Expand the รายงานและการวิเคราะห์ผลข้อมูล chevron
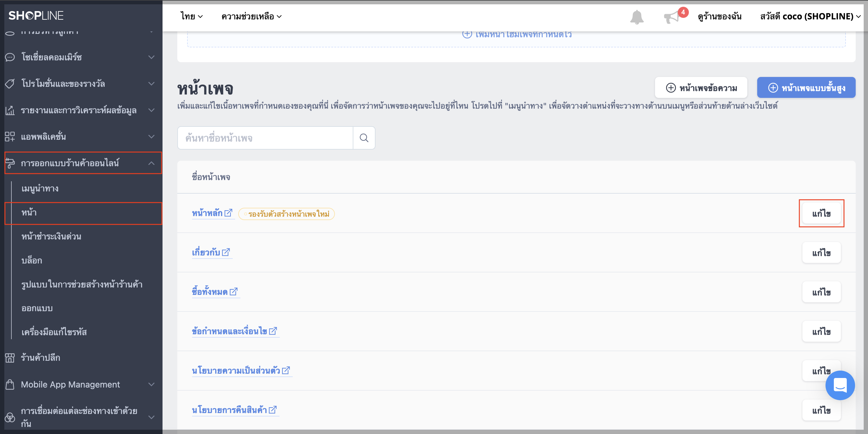 (152, 110)
